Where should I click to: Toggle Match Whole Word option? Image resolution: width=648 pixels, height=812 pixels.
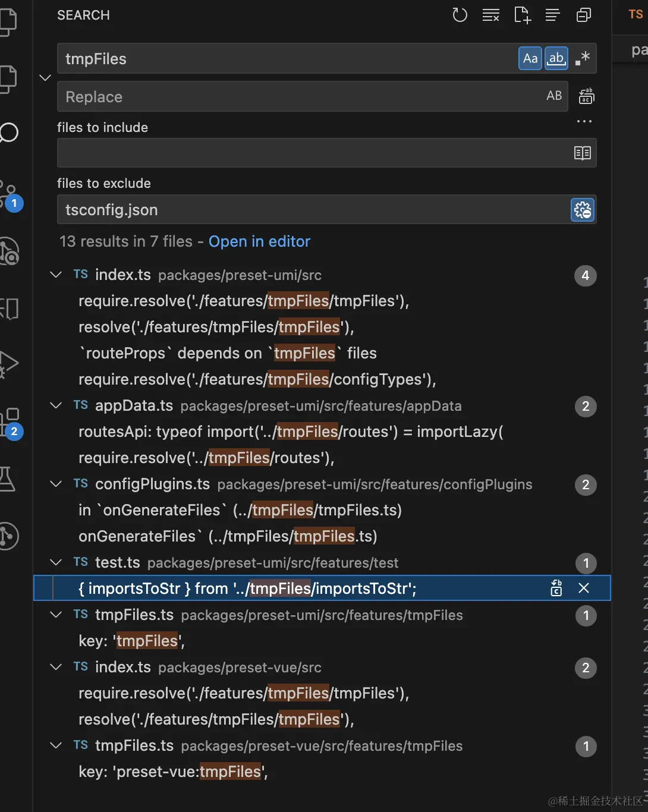556,58
